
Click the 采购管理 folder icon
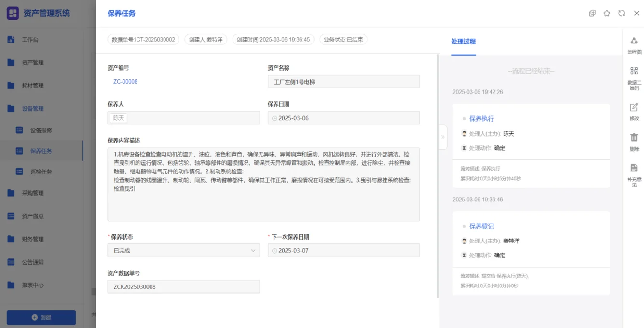tap(11, 193)
